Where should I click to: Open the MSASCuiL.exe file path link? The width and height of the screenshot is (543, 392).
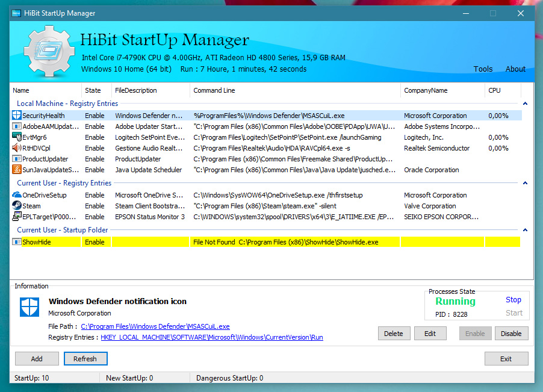pyautogui.click(x=155, y=326)
